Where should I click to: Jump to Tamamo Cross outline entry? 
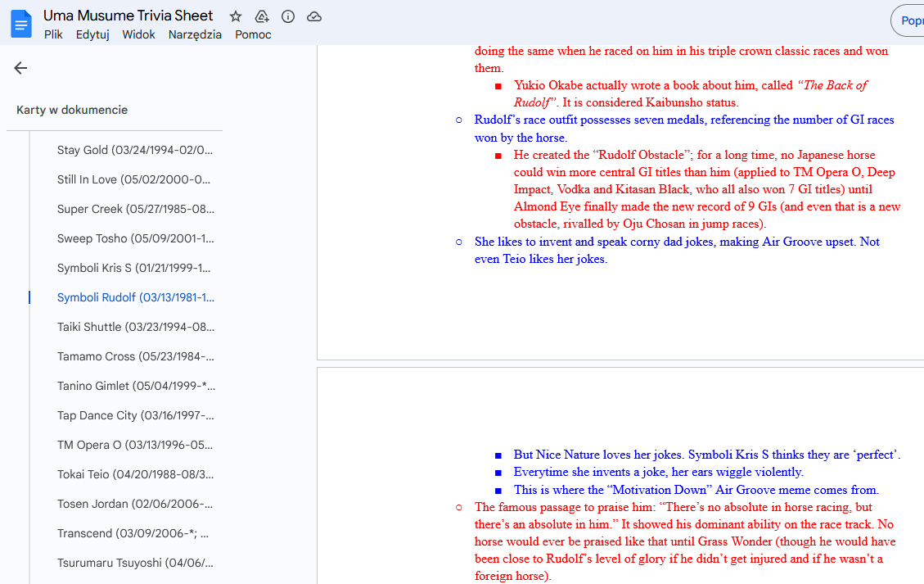136,356
